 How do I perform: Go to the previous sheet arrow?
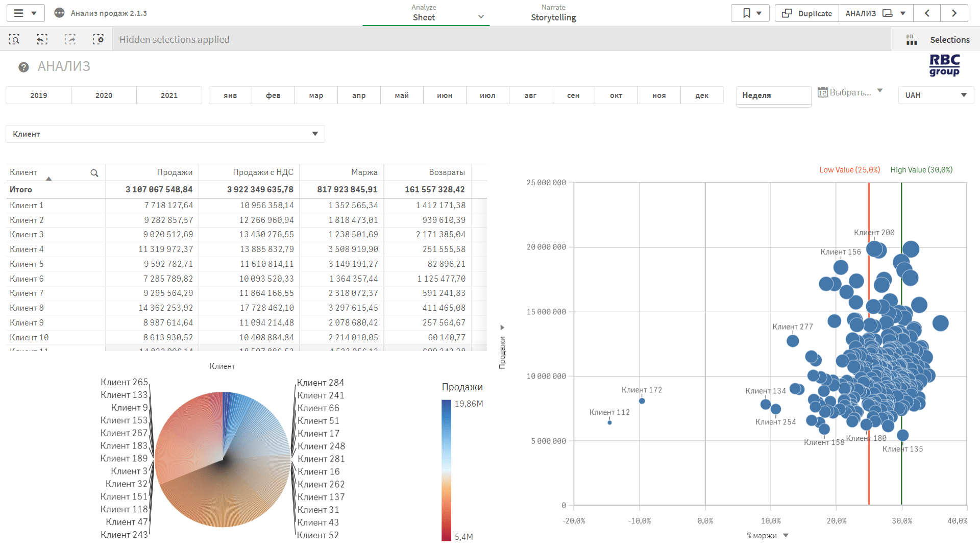tap(927, 13)
